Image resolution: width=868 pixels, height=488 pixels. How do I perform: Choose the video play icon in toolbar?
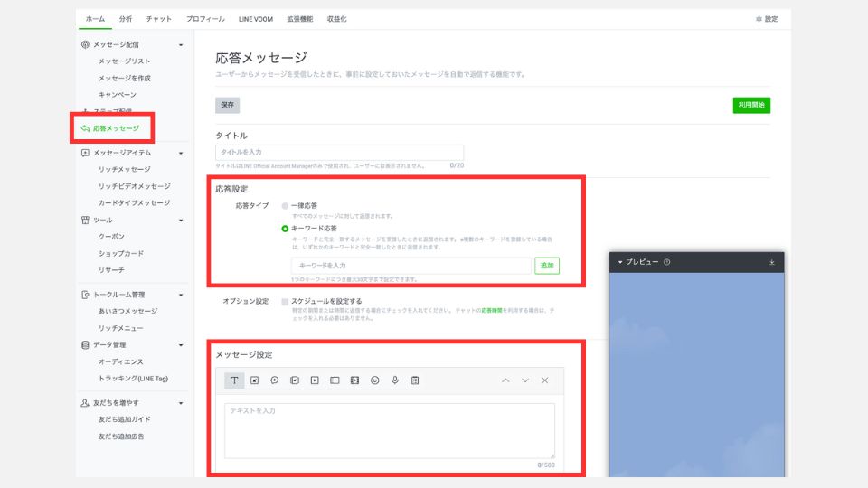(315, 380)
